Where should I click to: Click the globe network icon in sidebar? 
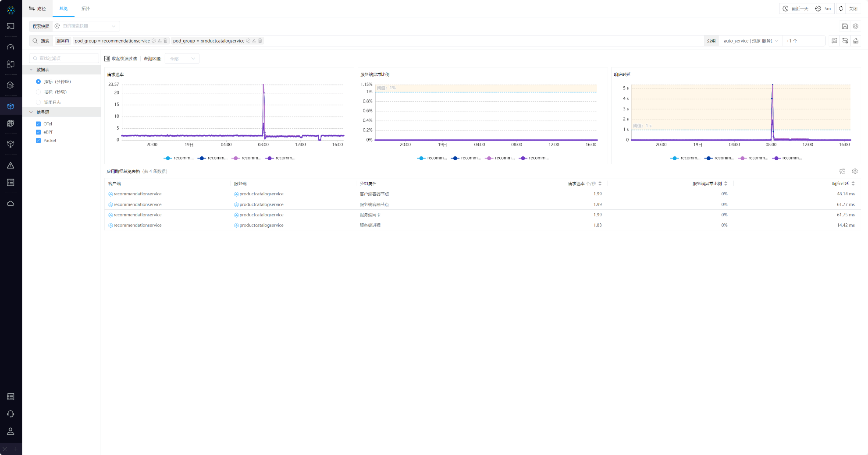click(x=11, y=123)
